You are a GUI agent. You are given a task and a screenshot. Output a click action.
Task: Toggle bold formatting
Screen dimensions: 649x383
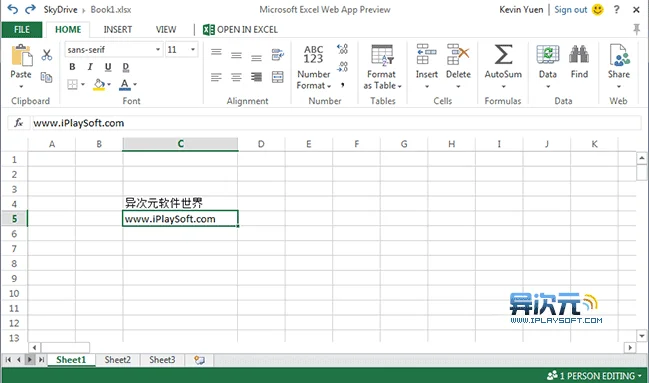click(72, 67)
